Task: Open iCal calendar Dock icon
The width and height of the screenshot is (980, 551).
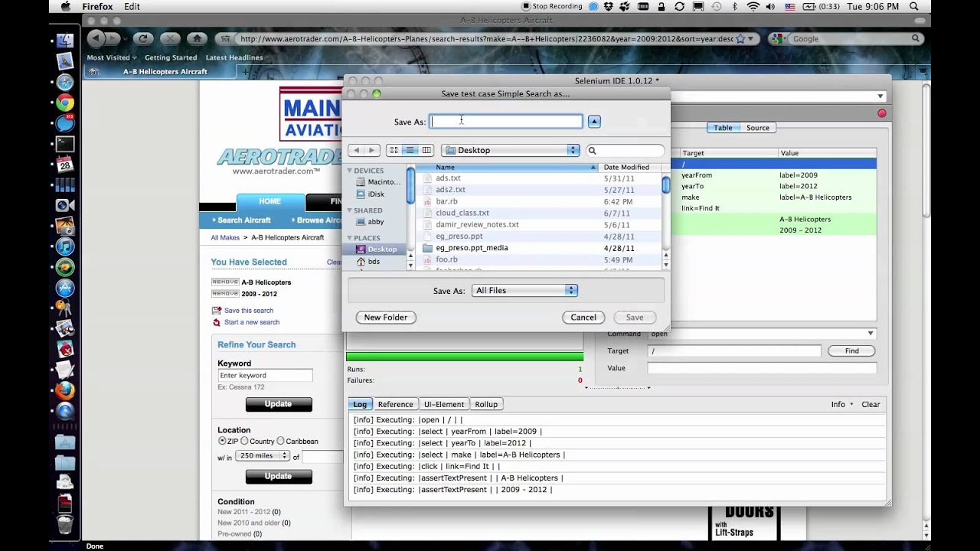Action: [x=65, y=165]
